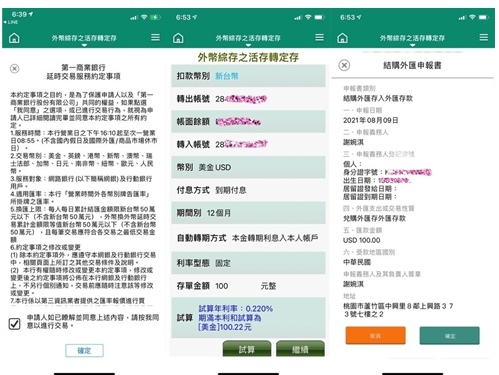499x375 pixels.
Task: Tap the 結購外匯申報書 title
Action: [412, 65]
